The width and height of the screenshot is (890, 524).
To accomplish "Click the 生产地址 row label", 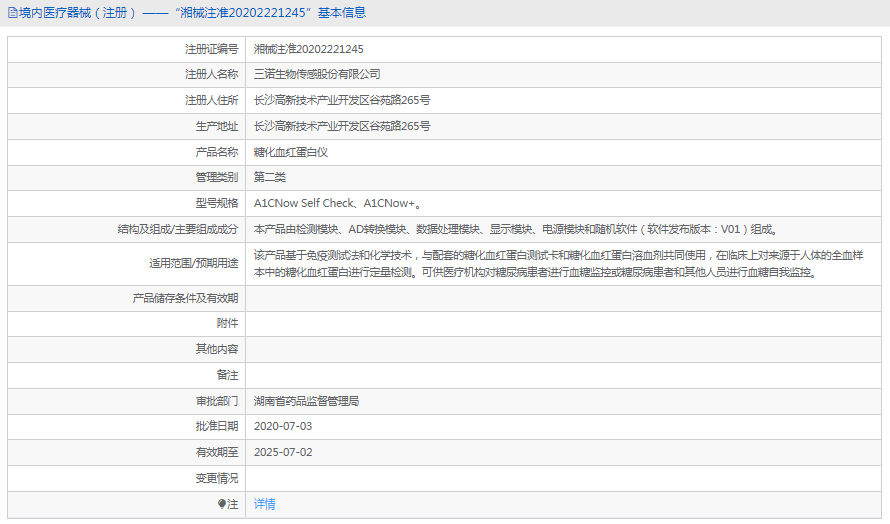I will tap(217, 126).
